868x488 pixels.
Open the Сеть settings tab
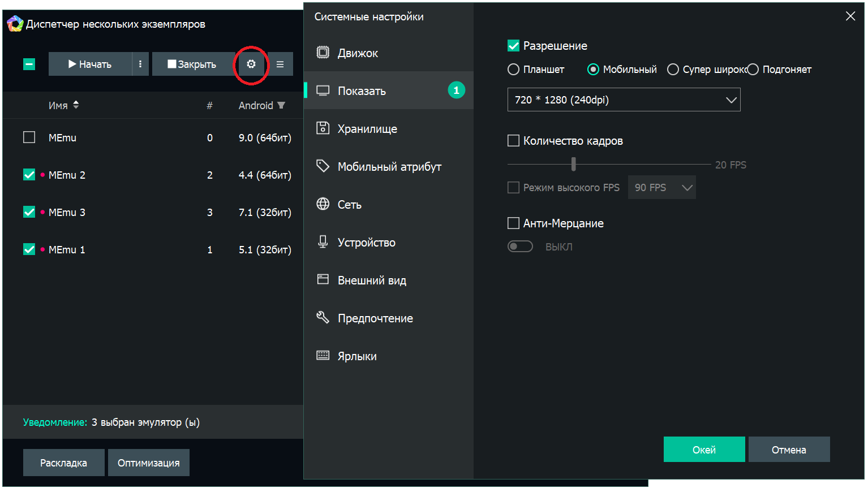tap(389, 204)
